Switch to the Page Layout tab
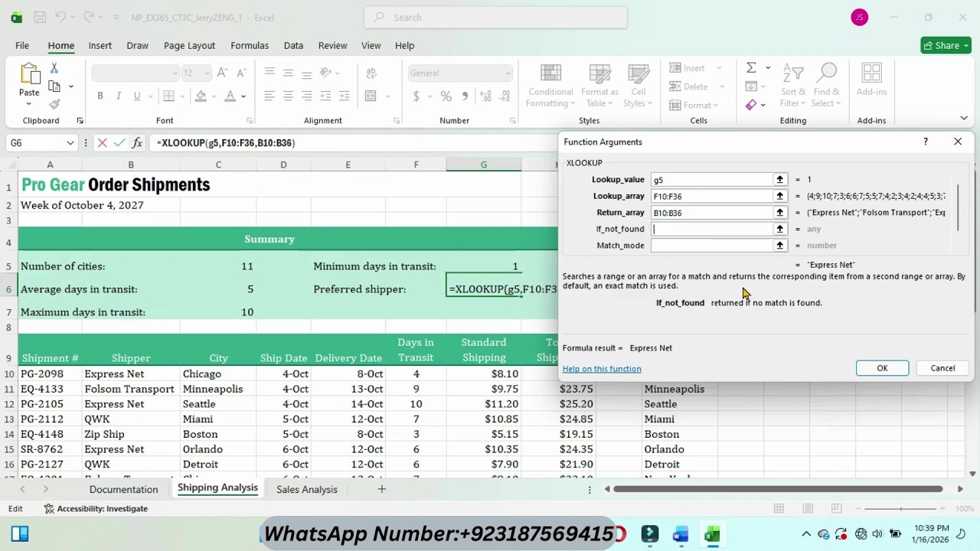The height and width of the screenshot is (551, 980). point(189,45)
